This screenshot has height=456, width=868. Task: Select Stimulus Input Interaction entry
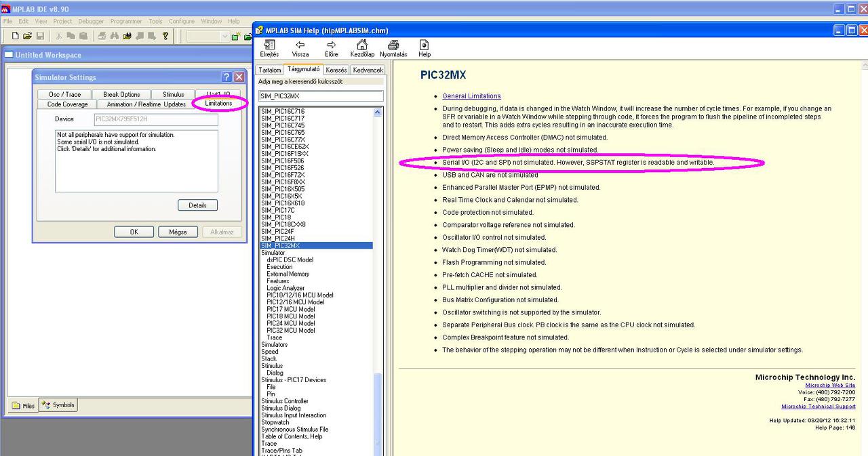click(x=294, y=415)
